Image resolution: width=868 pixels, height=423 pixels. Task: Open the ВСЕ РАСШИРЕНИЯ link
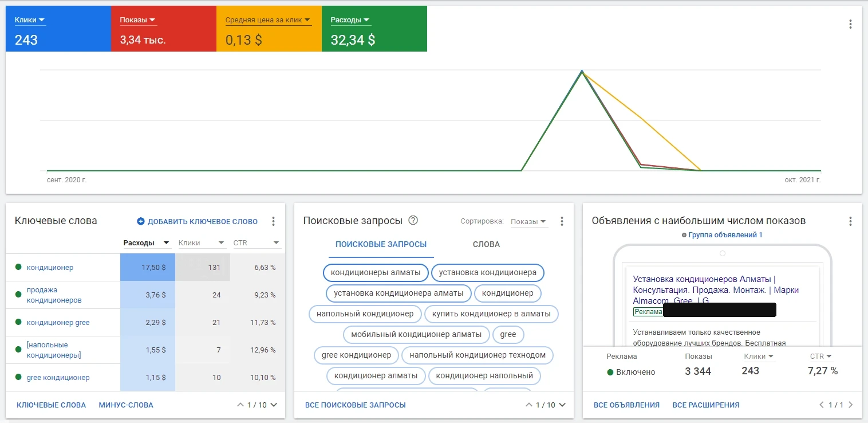pos(706,405)
